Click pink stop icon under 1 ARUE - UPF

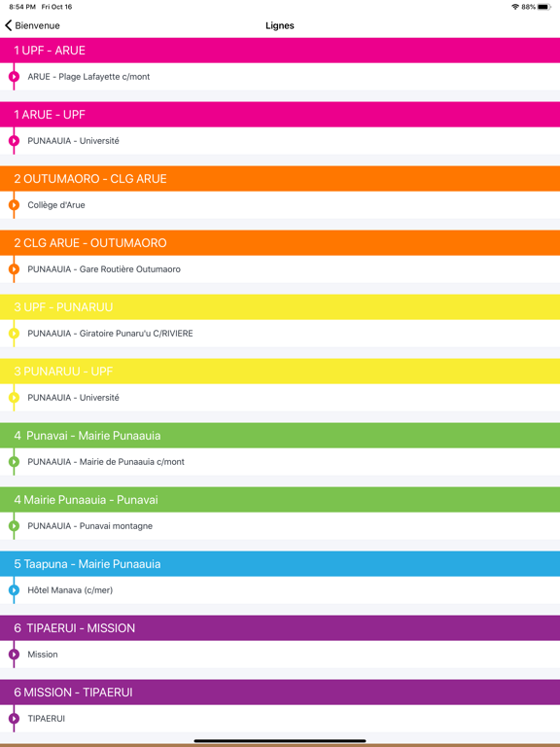(14, 141)
